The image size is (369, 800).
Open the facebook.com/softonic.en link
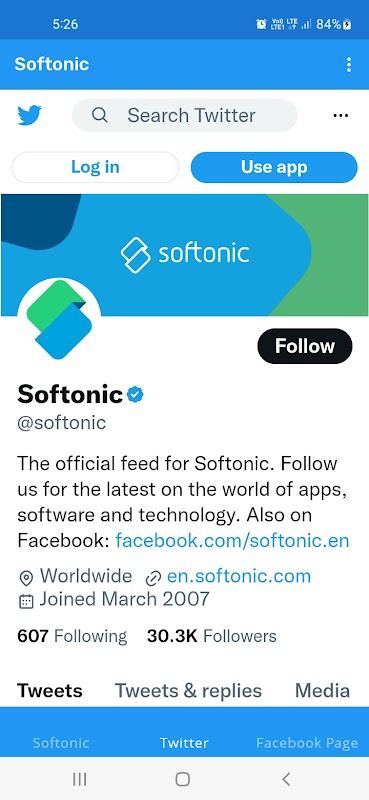click(232, 540)
